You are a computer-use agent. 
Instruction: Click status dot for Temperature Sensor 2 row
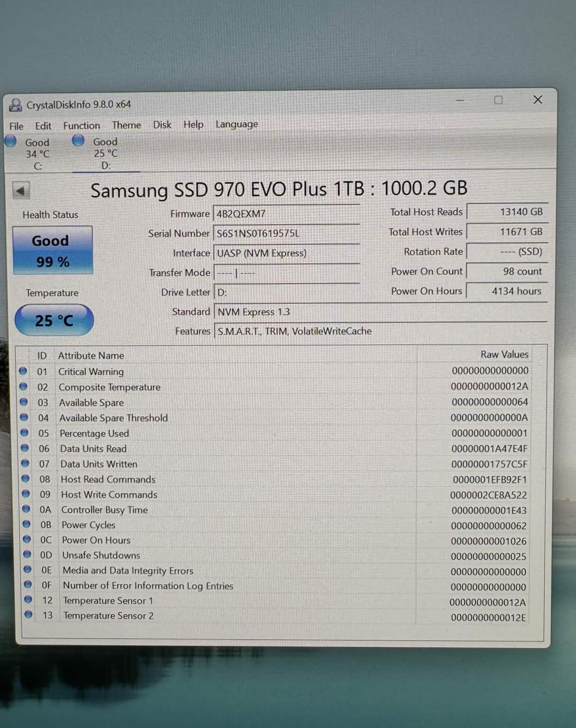click(x=29, y=615)
